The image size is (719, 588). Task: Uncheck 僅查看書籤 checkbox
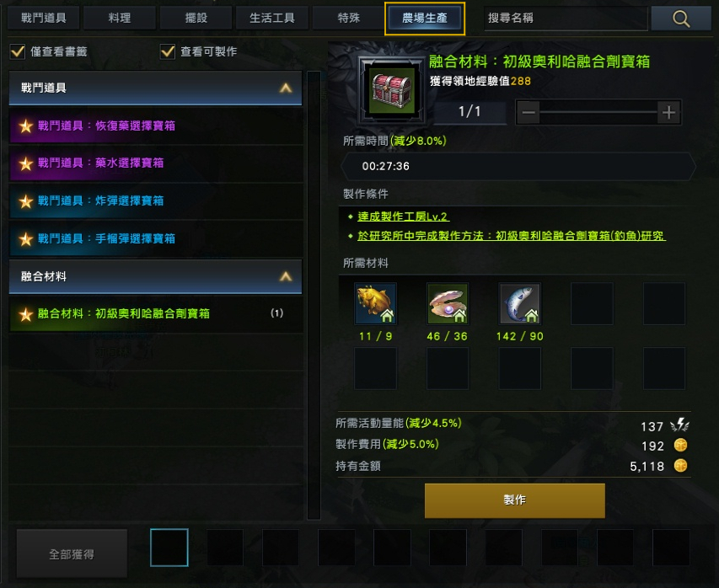click(x=18, y=51)
